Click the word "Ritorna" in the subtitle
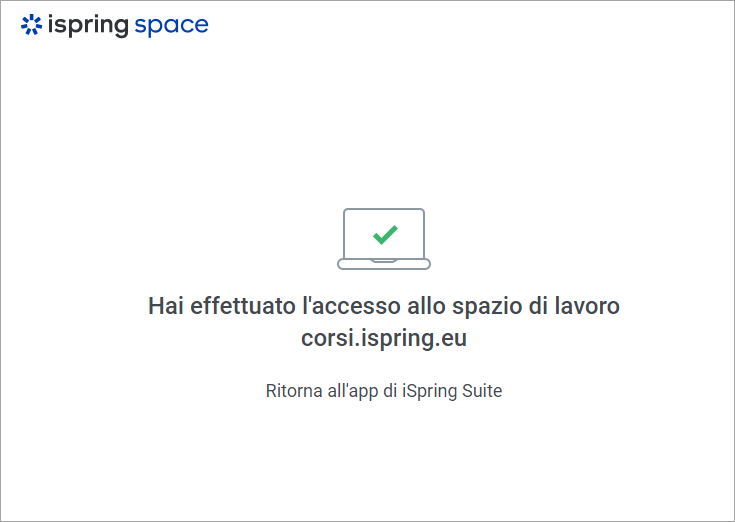Screen dimensions: 735x522 tap(293, 391)
